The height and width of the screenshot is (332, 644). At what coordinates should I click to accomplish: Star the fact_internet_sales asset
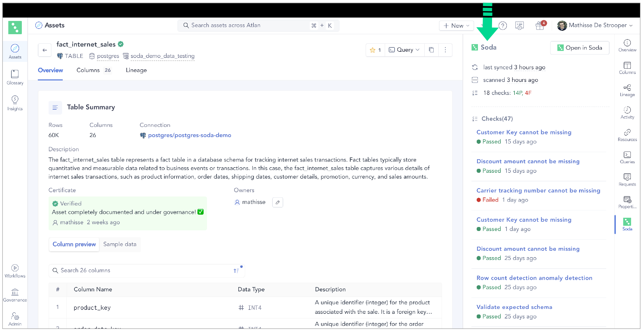point(375,50)
